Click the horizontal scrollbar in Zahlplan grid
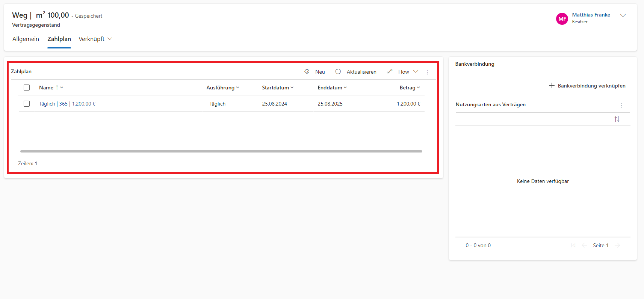644x299 pixels. tap(221, 151)
